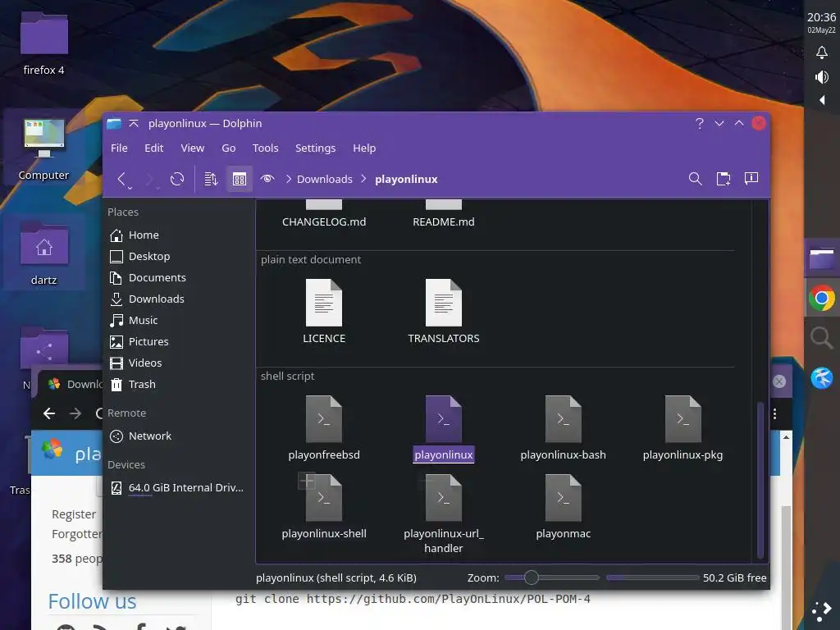
Task: Open volume control in side panel
Action: point(821,77)
